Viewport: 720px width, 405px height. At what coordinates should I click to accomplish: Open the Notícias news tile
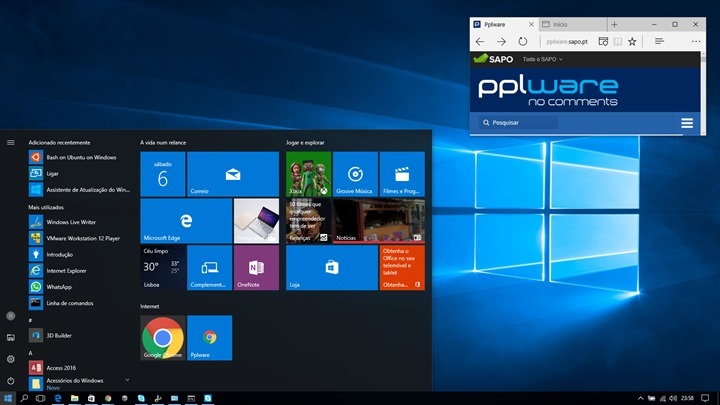[378, 221]
